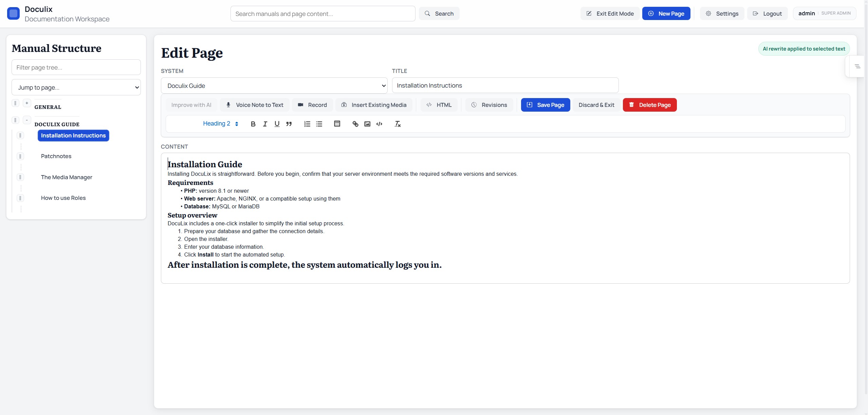Viewport: 868px width, 415px height.
Task: Click the Save Page button
Action: tap(545, 105)
